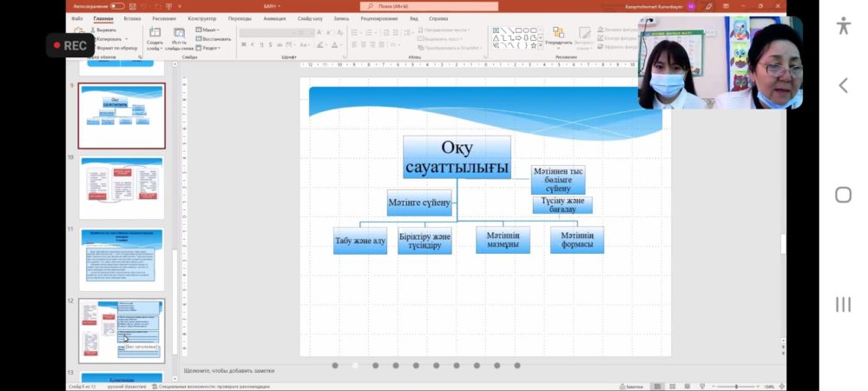The height and width of the screenshot is (391, 868).
Task: Click the zoom slider in status bar
Action: (736, 387)
